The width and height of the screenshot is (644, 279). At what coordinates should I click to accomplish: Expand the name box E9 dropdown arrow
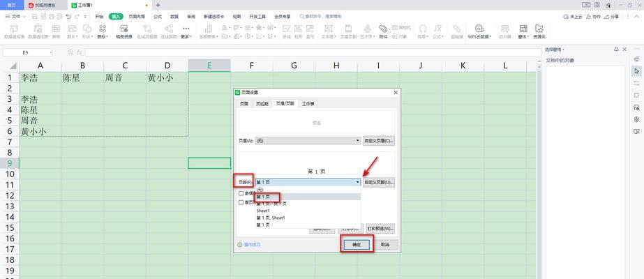tap(50, 52)
